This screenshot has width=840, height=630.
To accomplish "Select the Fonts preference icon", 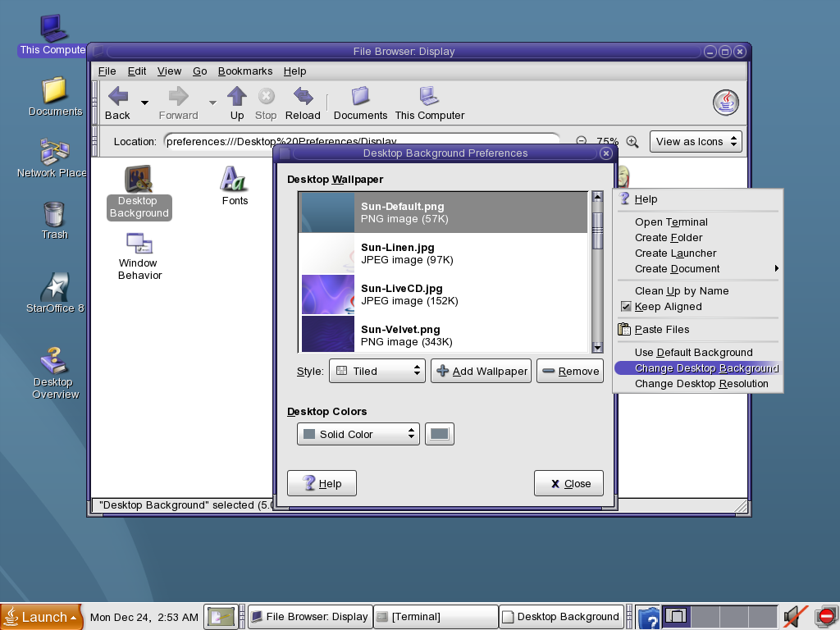I will pos(235,186).
